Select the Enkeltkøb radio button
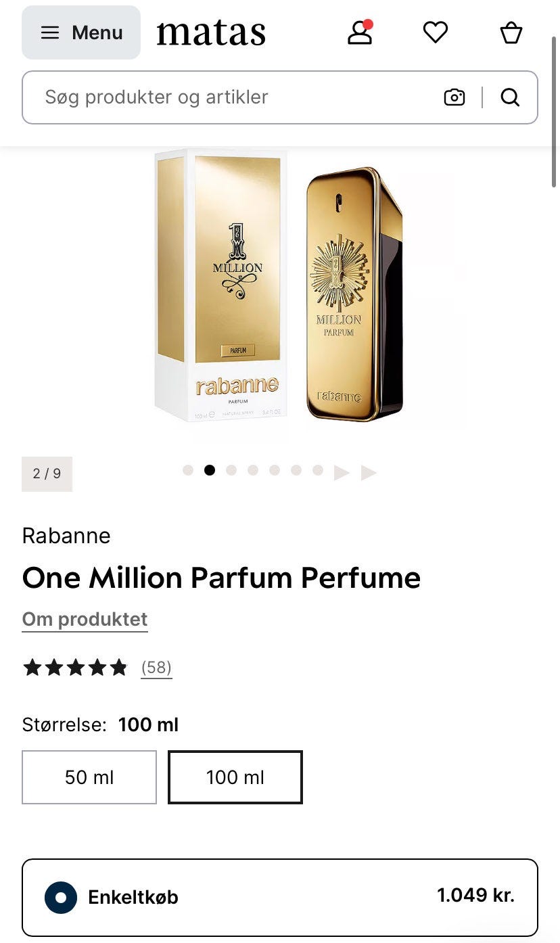560x943 pixels. coord(61,898)
